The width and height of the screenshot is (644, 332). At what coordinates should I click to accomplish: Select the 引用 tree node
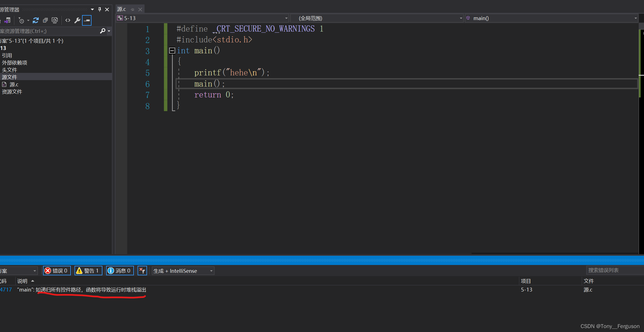pyautogui.click(x=7, y=55)
